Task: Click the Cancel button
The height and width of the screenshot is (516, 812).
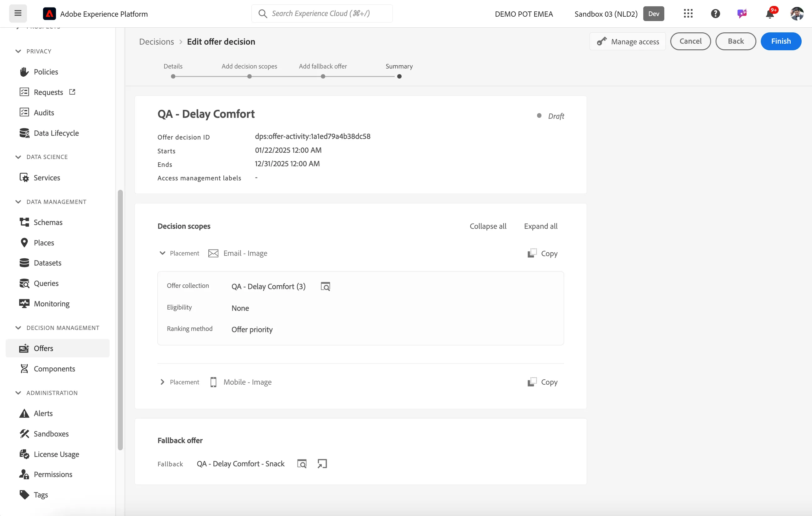Action: coord(690,41)
